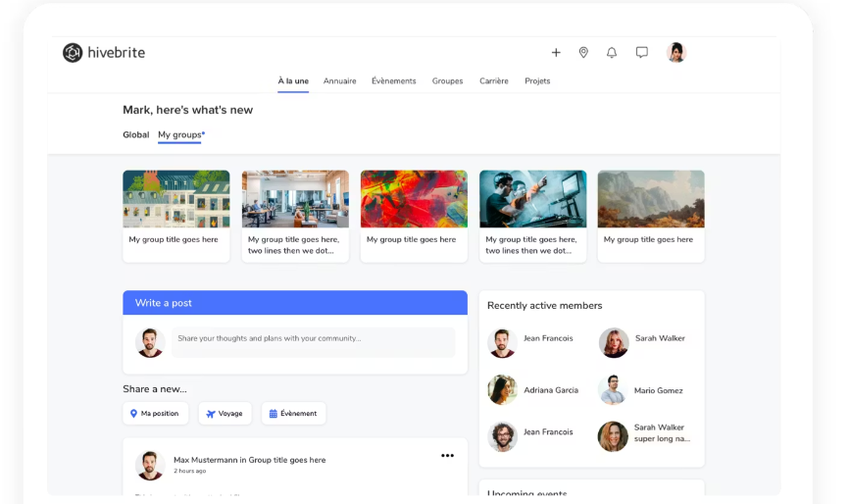Screen dimensions: 850x504
Task: Click the Share your thoughts input field
Action: pyautogui.click(x=314, y=342)
